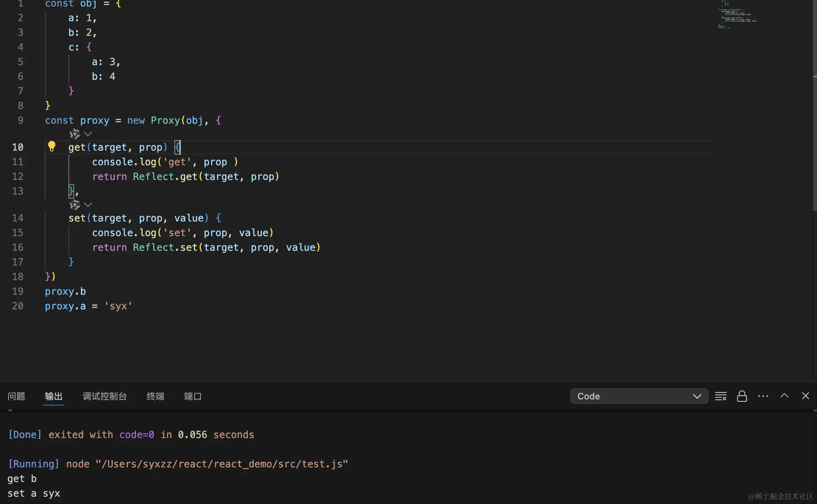Click line number 14 in the gutter
Viewport: 817px width, 504px height.
point(18,218)
